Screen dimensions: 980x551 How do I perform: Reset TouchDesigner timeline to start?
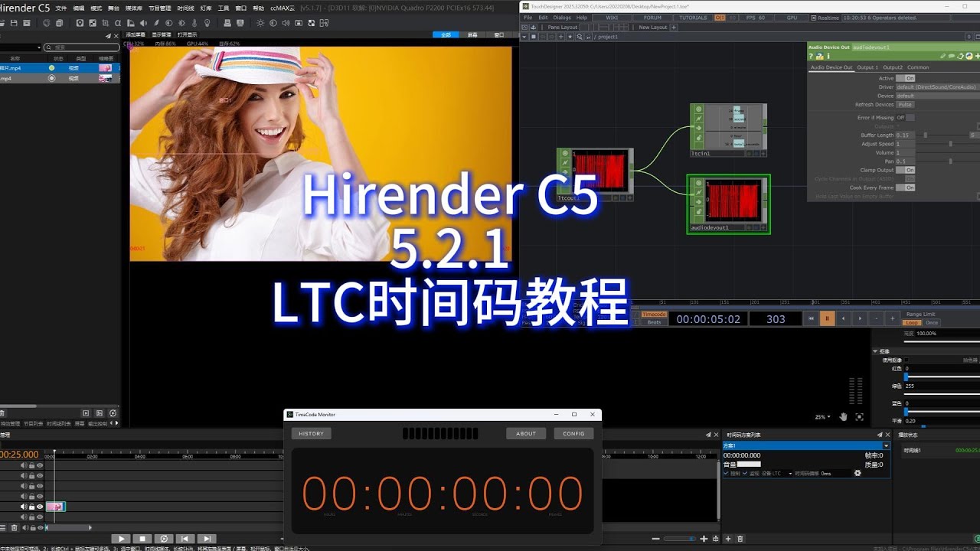[811, 318]
